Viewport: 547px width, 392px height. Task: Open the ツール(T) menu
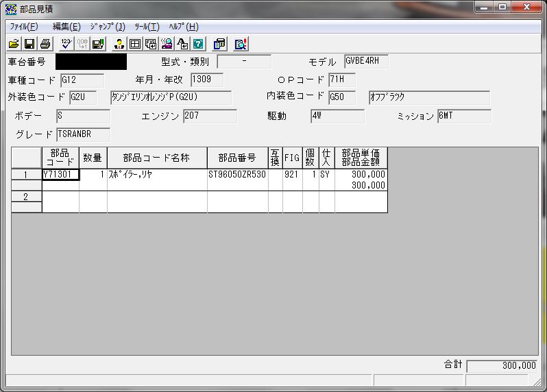(147, 27)
